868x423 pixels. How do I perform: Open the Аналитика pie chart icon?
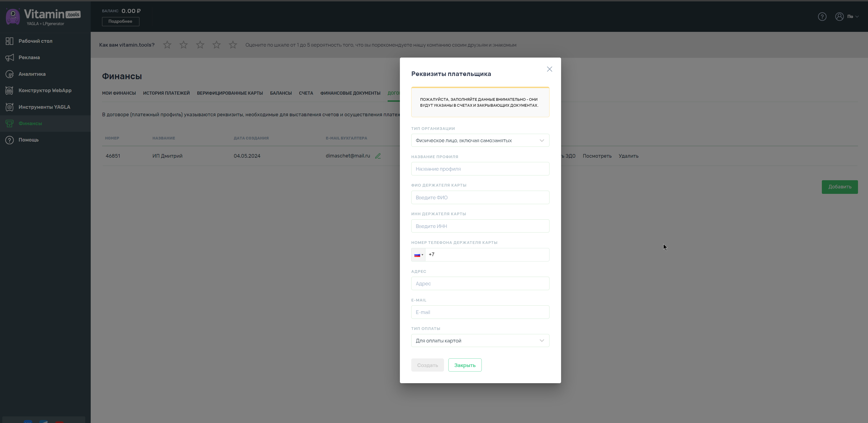pyautogui.click(x=10, y=74)
